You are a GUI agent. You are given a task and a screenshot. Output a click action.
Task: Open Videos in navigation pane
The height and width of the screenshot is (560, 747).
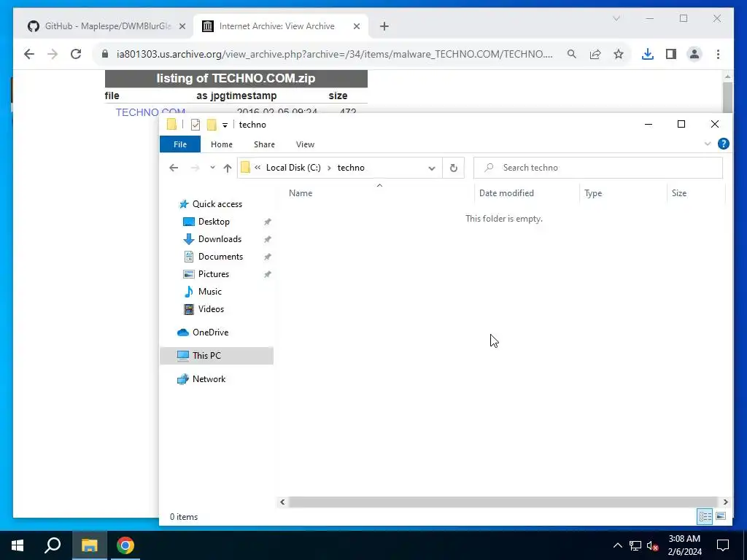pyautogui.click(x=211, y=309)
